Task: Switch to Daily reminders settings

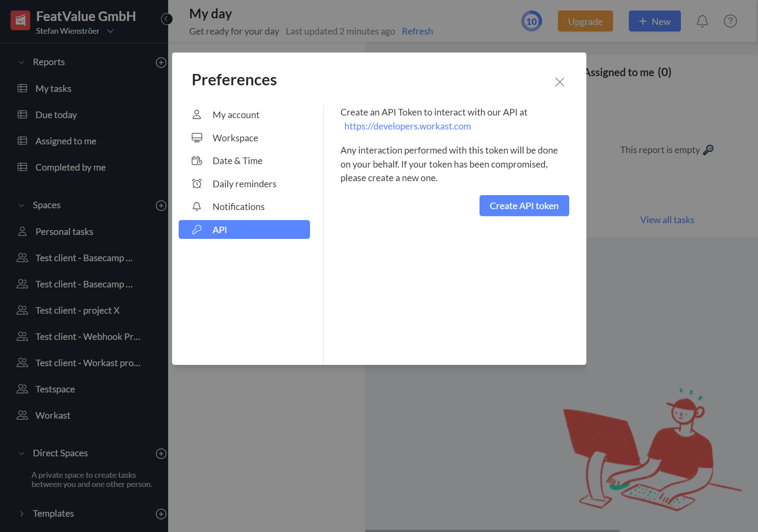Action: pos(244,184)
